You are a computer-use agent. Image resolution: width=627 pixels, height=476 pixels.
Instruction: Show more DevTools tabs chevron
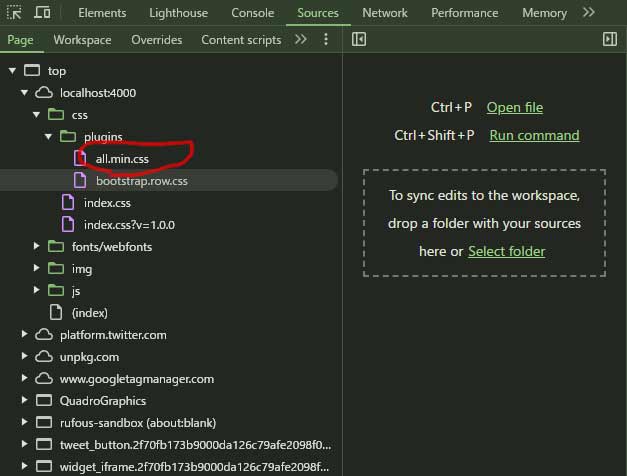click(x=589, y=13)
